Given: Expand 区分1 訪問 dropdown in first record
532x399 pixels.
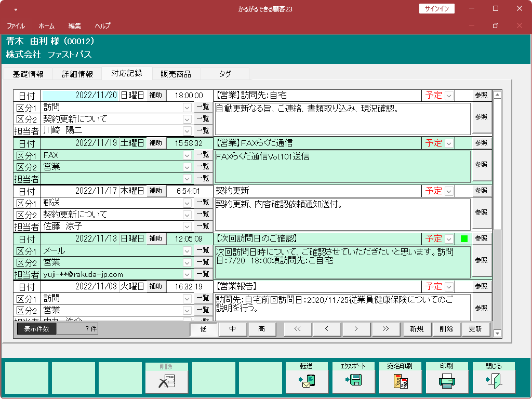Looking at the screenshot, I should coord(187,107).
